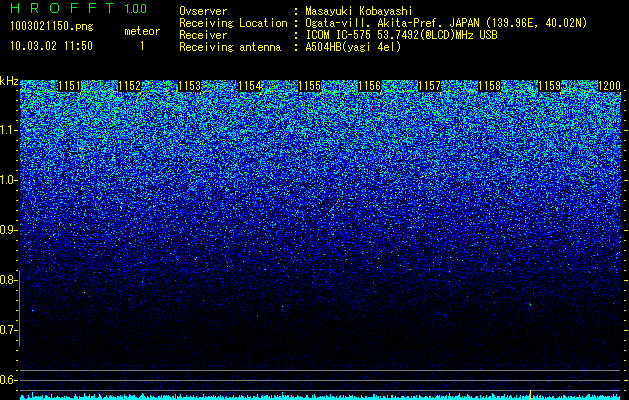Screen dimensions: 629x400
Task: Click the 0.6 kHz axis label
Action: (7, 380)
